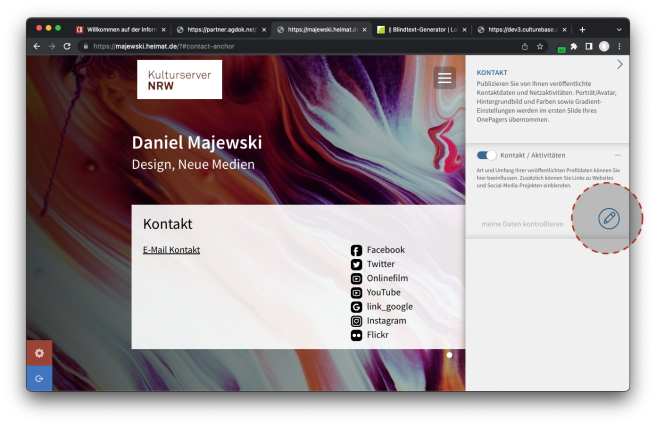Open the red settings gear button

(39, 353)
